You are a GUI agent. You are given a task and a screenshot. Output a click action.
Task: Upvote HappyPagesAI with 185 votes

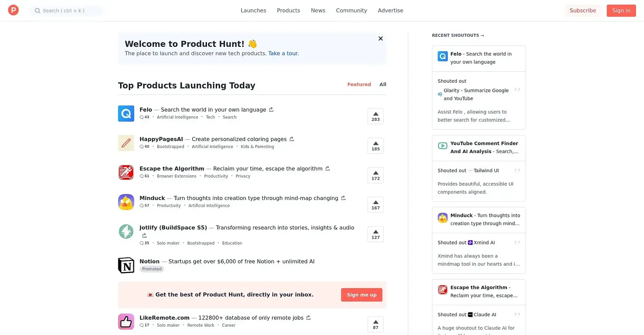click(x=375, y=146)
